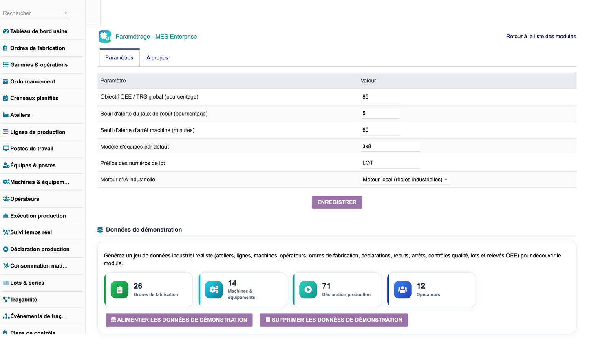Viewport: 589px width, 364px height.
Task: Click the database icon beside Données de démonstration
Action: pos(100,230)
